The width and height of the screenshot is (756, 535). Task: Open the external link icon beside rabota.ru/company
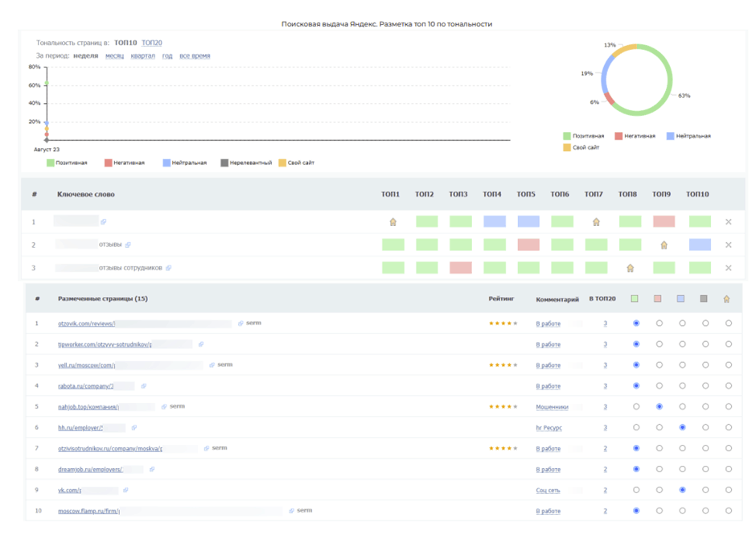coord(143,386)
